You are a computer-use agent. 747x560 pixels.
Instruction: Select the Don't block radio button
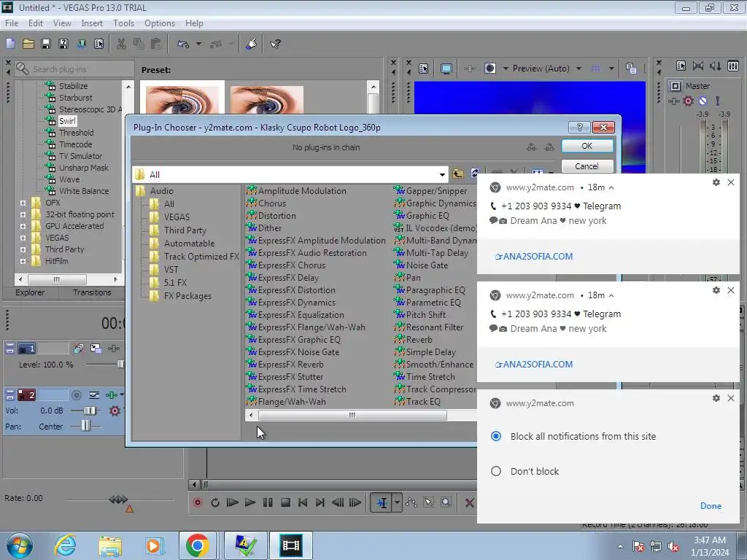(496, 471)
